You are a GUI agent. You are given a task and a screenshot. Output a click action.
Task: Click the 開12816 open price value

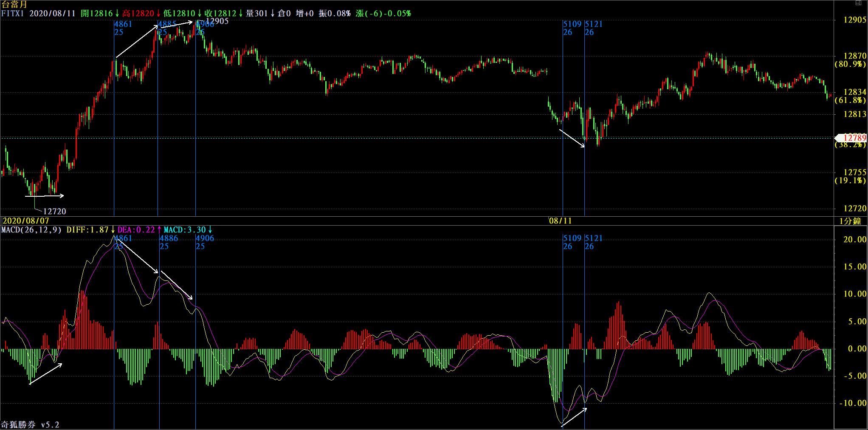[96, 14]
